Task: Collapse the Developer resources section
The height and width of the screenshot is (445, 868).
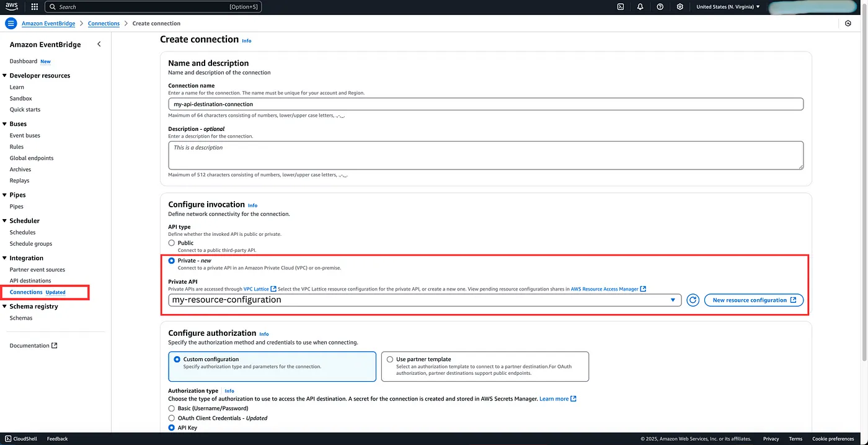Action: coord(4,76)
